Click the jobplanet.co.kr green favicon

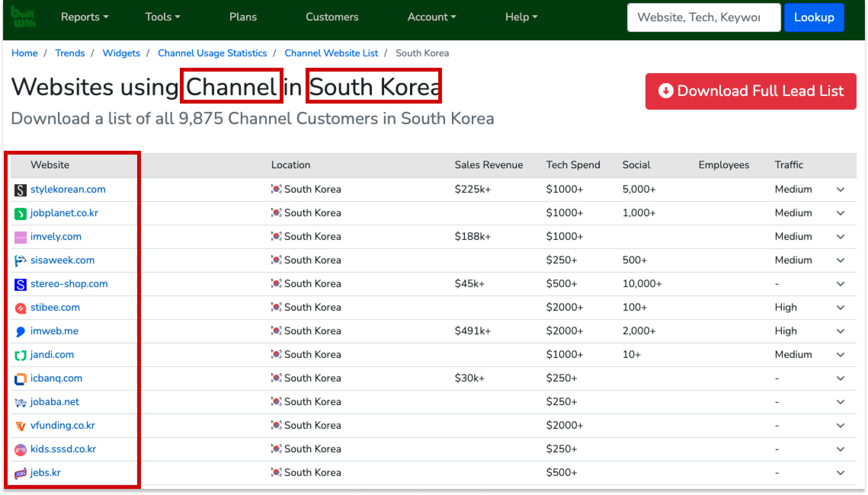(x=20, y=213)
